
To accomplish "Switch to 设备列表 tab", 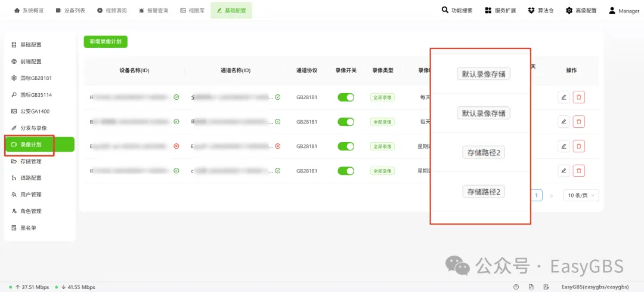I will [70, 11].
